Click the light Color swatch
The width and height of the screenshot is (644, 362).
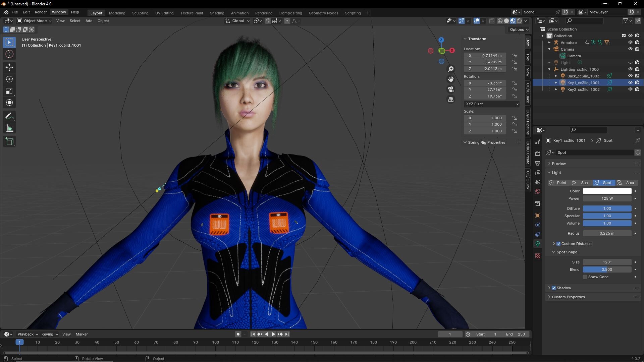click(607, 191)
